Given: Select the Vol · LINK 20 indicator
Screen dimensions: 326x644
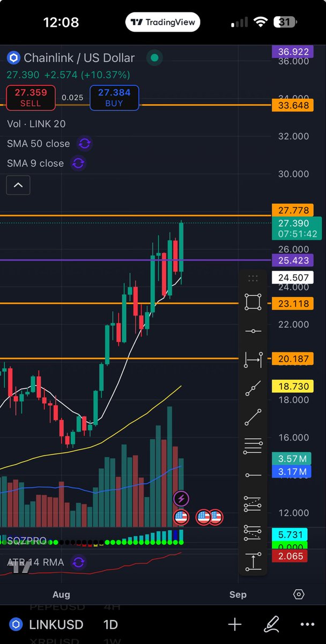Looking at the screenshot, I should click(36, 124).
